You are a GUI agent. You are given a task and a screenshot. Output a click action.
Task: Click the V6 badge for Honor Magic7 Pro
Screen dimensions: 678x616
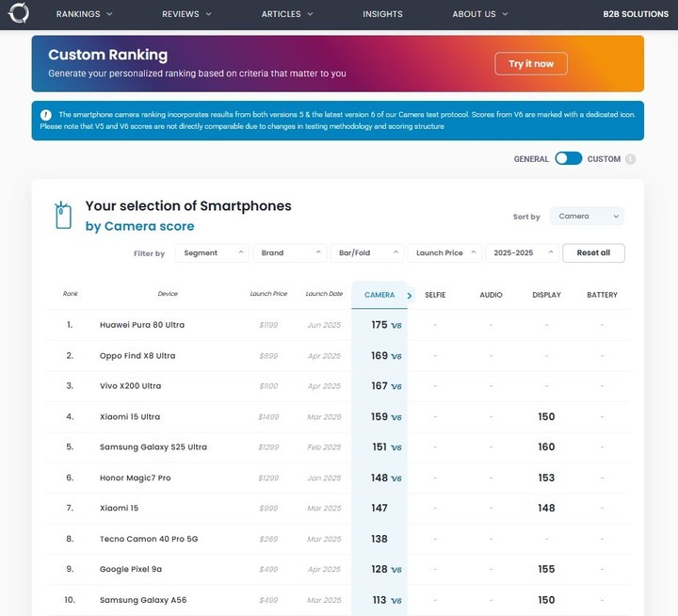coord(396,478)
